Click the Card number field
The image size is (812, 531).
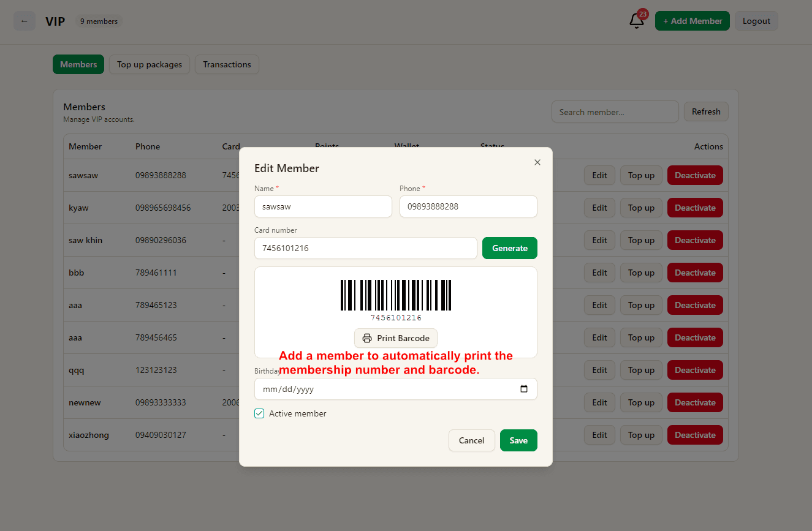(x=366, y=248)
